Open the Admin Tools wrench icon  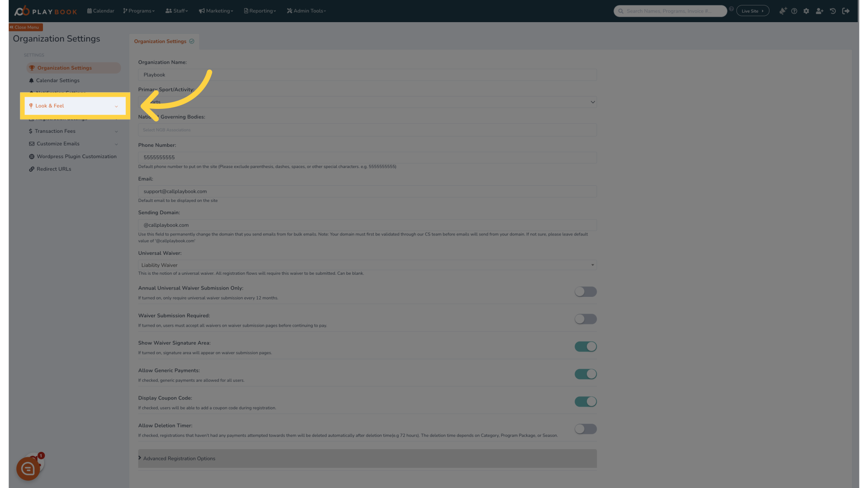pos(290,11)
